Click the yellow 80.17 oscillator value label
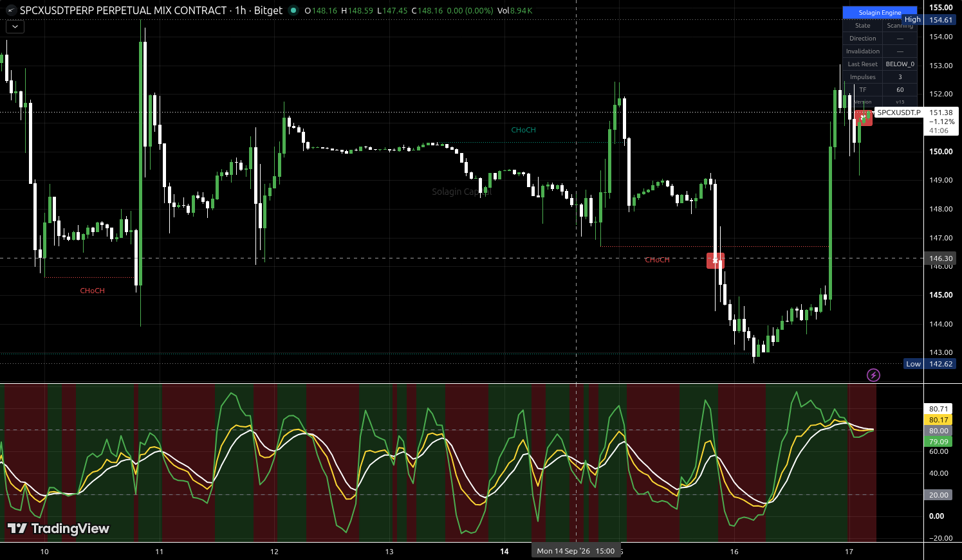This screenshot has width=962, height=560. click(939, 420)
